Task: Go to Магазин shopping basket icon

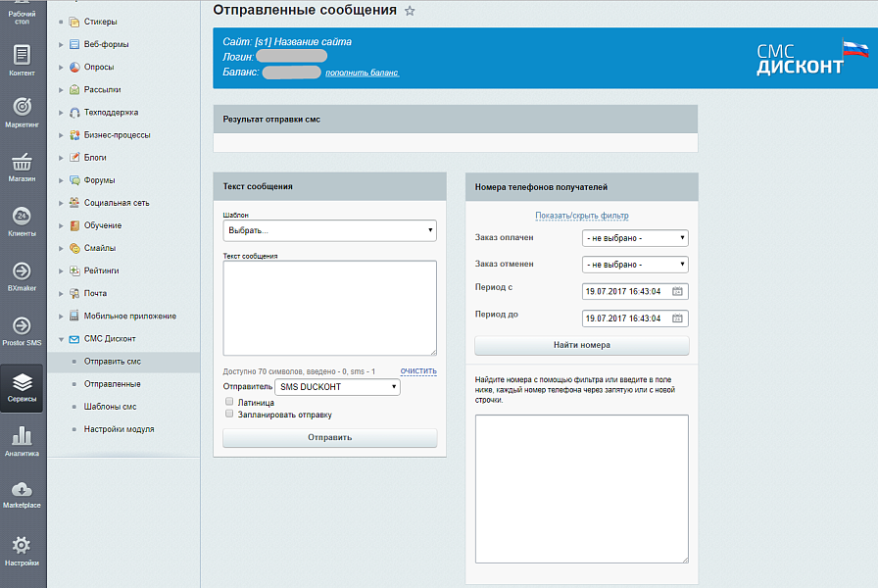Action: click(x=22, y=167)
